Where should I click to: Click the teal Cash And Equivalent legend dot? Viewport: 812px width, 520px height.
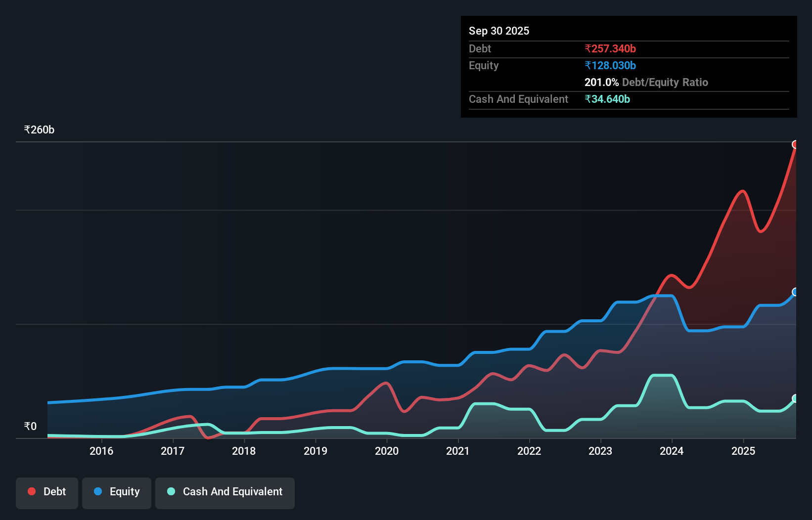(170, 492)
